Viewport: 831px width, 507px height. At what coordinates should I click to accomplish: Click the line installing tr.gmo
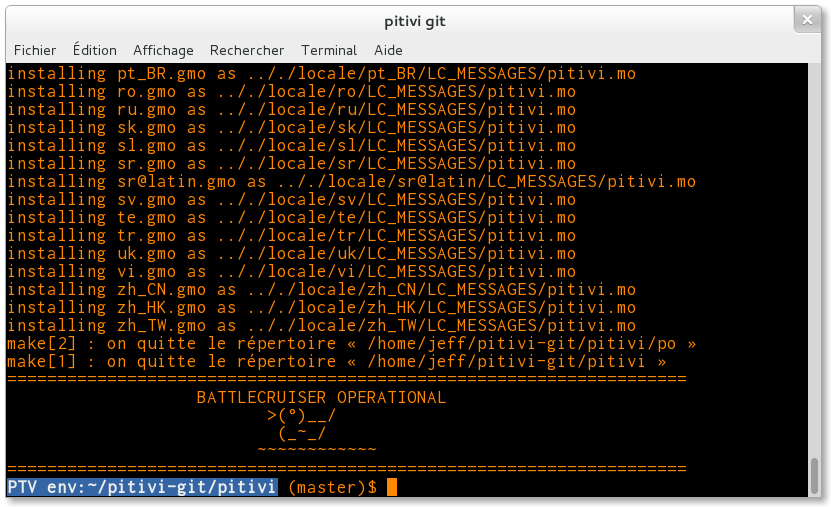pyautogui.click(x=291, y=236)
